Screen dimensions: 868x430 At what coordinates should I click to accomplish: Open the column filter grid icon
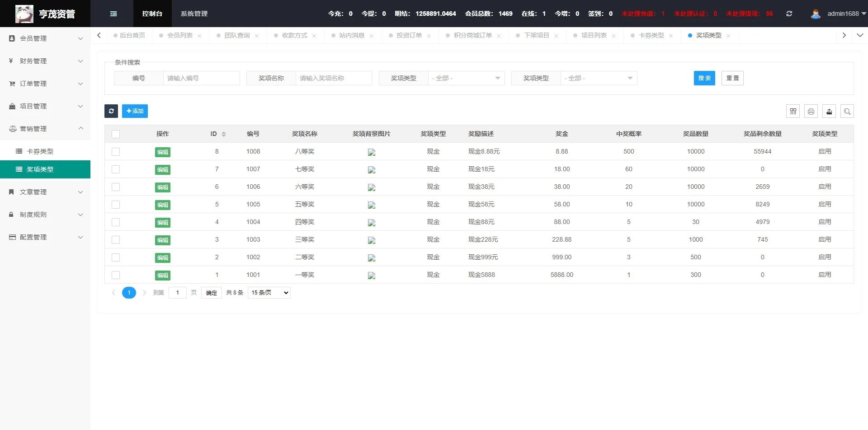point(793,111)
